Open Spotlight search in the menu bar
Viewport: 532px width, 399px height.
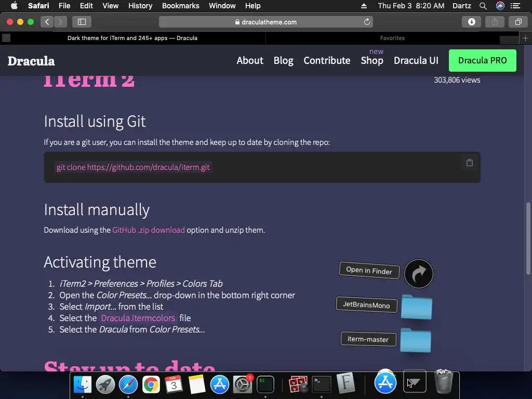coord(483,6)
